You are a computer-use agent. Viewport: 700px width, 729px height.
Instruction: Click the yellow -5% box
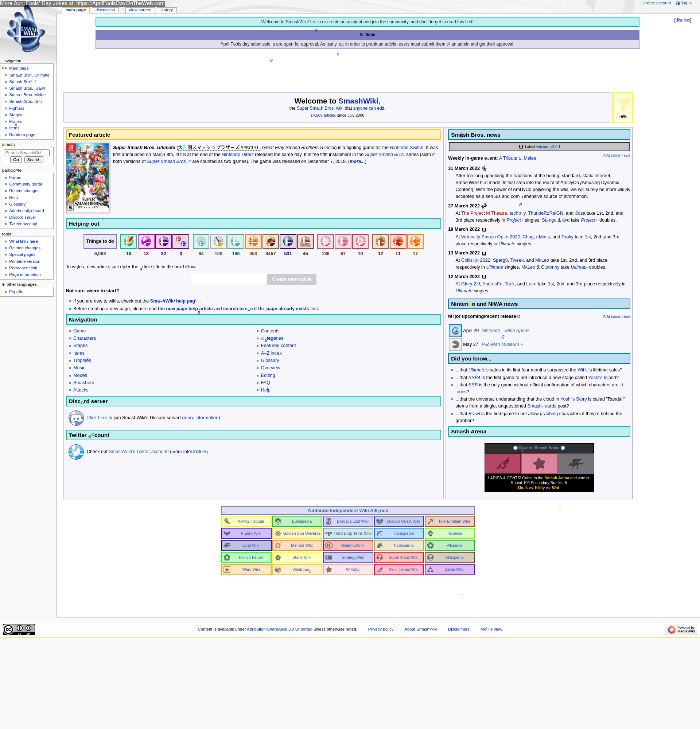coord(623,108)
